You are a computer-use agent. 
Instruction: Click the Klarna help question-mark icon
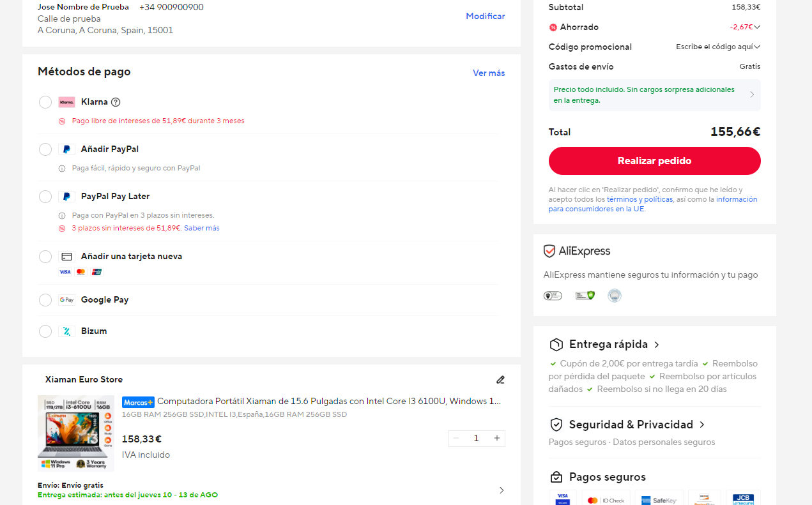tap(116, 102)
